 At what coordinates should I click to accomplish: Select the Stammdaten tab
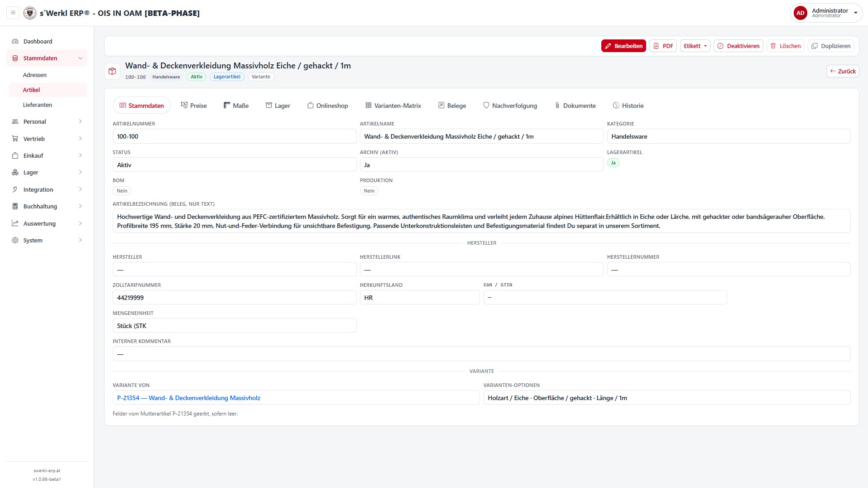click(142, 106)
